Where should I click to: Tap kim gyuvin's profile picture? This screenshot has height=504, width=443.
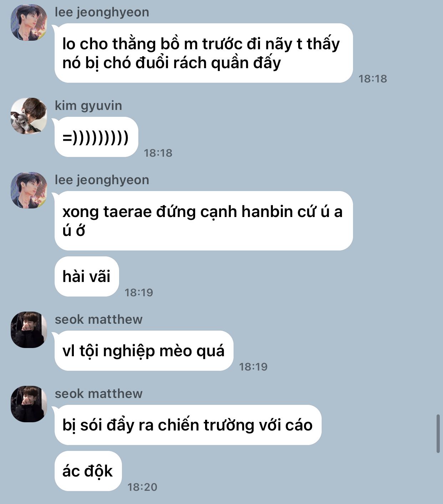(x=29, y=116)
